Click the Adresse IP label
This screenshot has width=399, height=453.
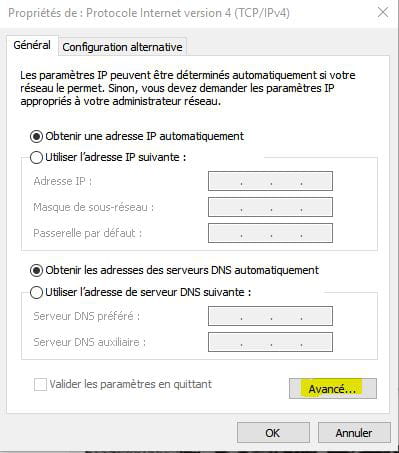click(x=62, y=181)
